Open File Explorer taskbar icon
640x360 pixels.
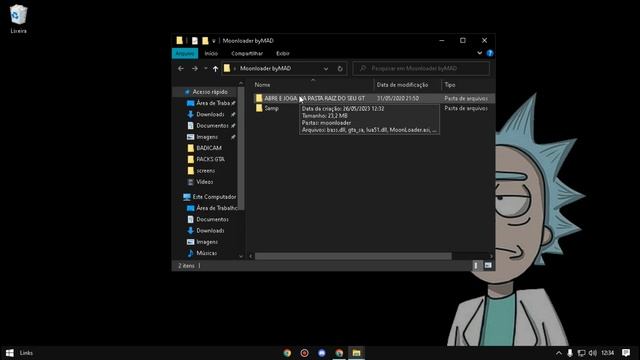click(356, 353)
